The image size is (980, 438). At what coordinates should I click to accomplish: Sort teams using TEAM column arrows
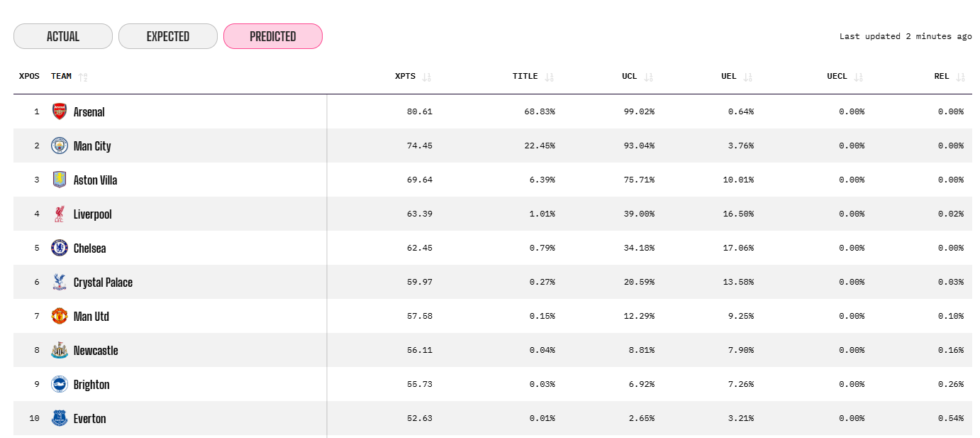tap(83, 77)
